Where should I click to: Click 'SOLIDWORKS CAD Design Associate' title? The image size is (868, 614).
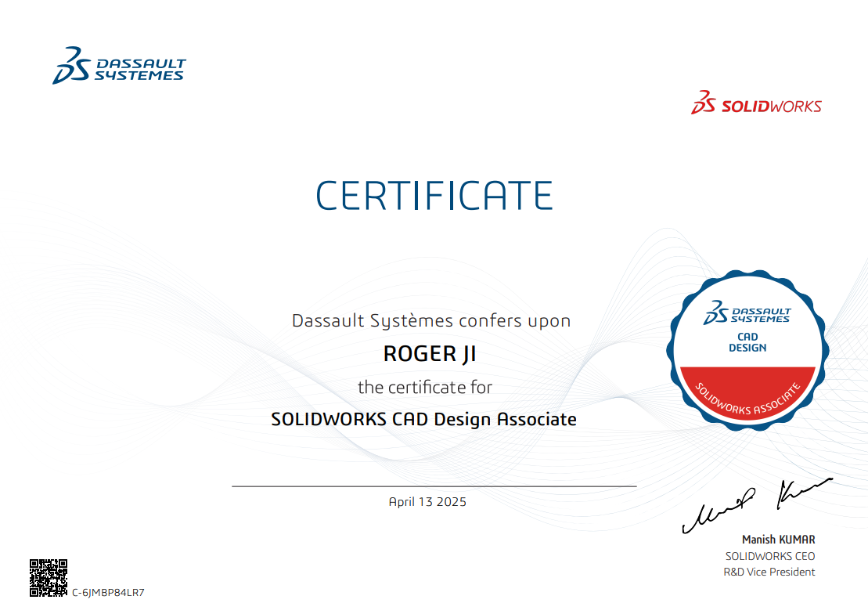click(423, 419)
